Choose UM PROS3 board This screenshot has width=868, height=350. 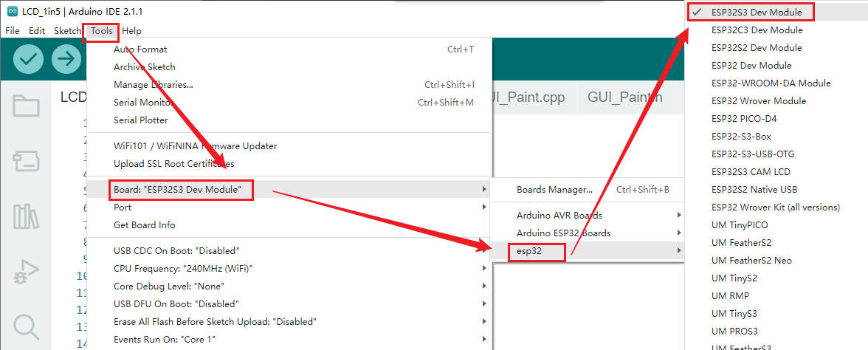click(x=776, y=331)
